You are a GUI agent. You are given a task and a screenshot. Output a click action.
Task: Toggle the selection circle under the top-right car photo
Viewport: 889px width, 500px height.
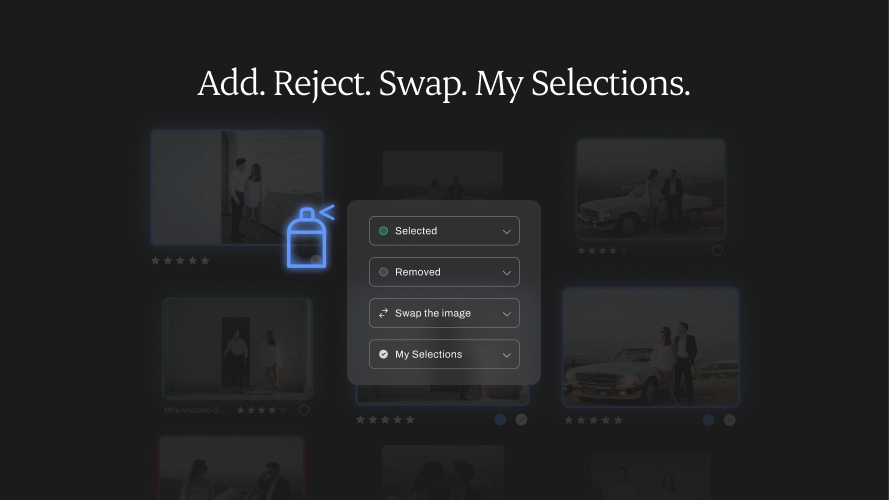pos(717,251)
